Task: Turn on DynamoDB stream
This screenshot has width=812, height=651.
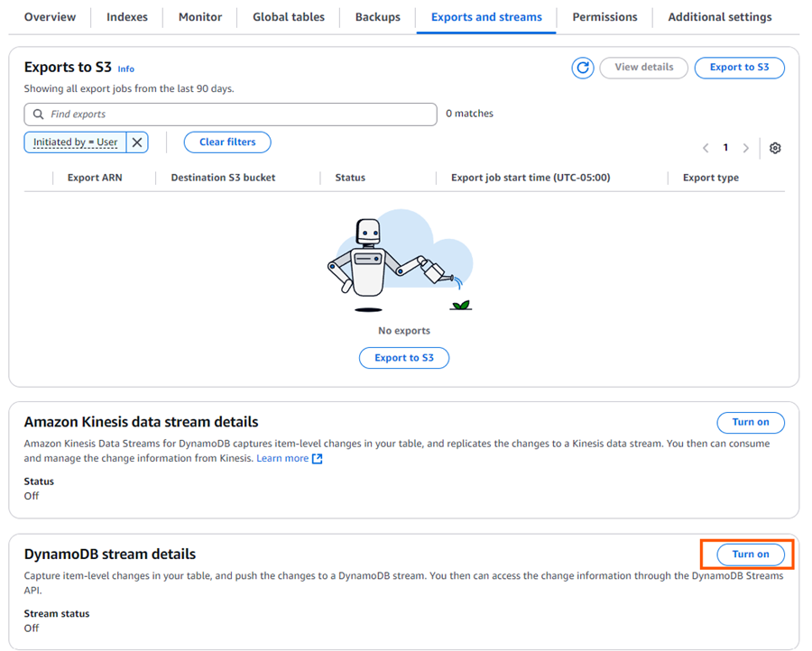Action: 751,555
